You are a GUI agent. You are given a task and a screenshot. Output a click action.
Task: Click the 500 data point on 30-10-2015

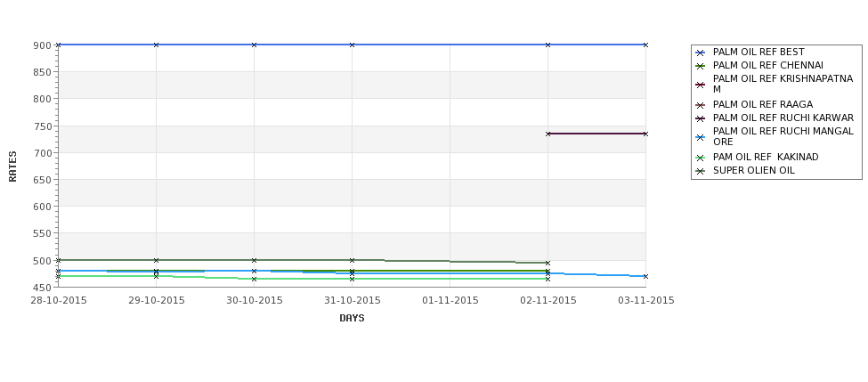pyautogui.click(x=254, y=260)
